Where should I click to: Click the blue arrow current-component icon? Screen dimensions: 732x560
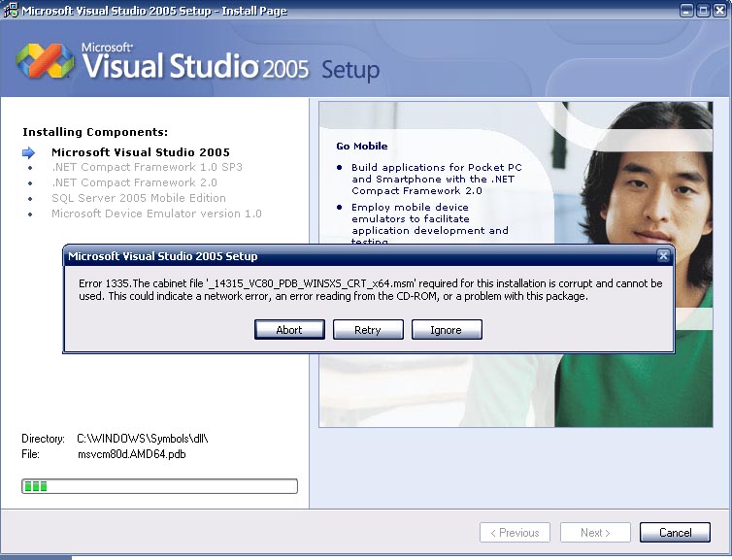[28, 152]
